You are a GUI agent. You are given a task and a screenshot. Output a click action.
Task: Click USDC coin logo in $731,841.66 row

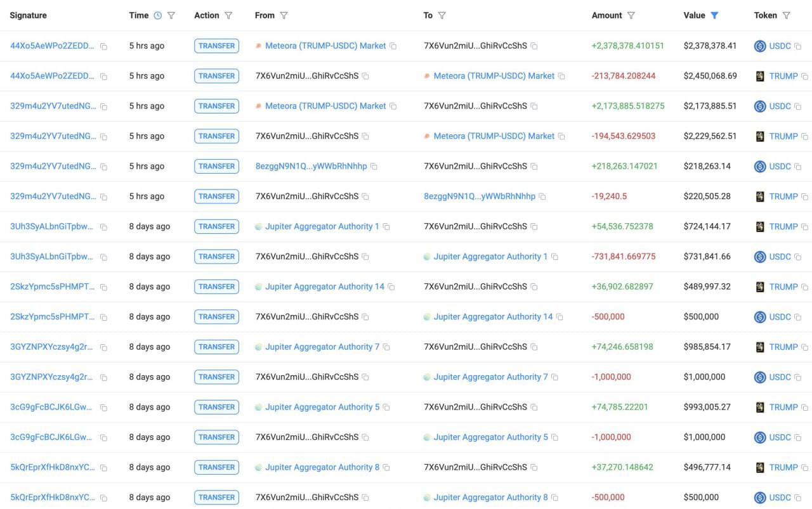tap(760, 257)
